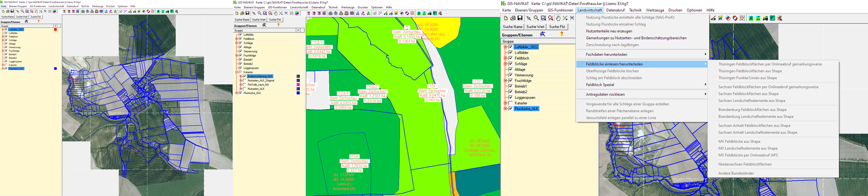This screenshot has width=868, height=196.
Task: Click the GIS tractor icon in right window
Action: pos(765,18)
